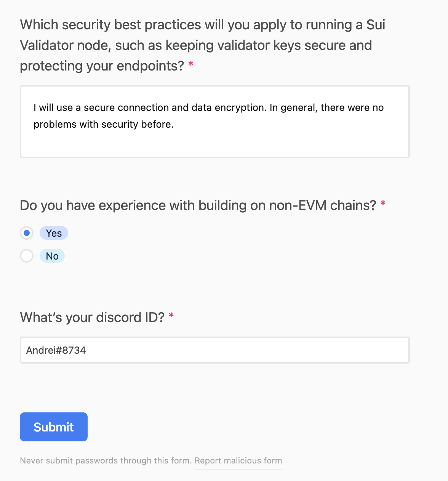Click the No option label pill
448x481 pixels.
(52, 256)
